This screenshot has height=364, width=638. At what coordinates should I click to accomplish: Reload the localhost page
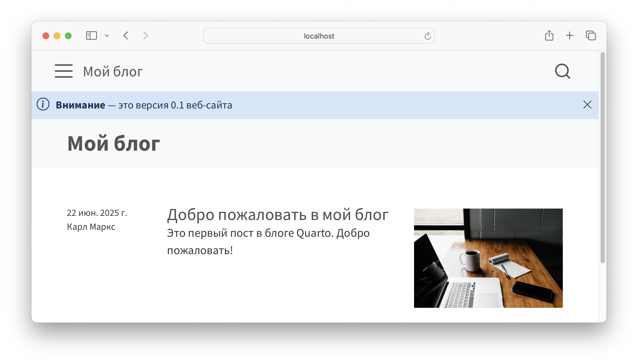click(427, 36)
